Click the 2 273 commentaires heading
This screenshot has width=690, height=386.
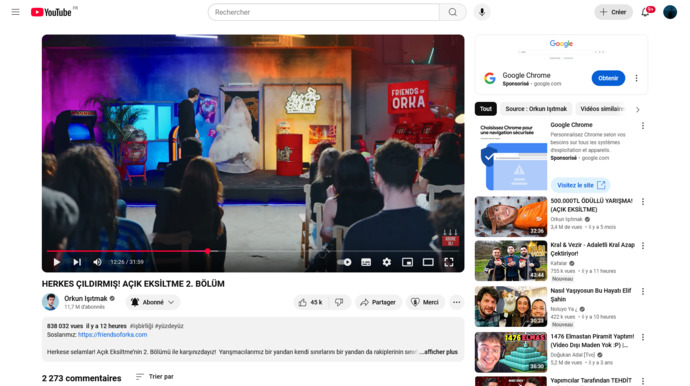coord(81,378)
